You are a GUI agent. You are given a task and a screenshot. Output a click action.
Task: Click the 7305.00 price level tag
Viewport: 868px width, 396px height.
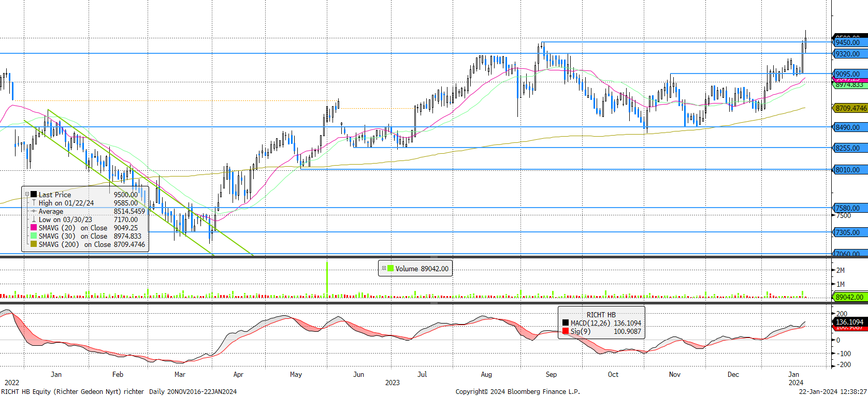(850, 232)
